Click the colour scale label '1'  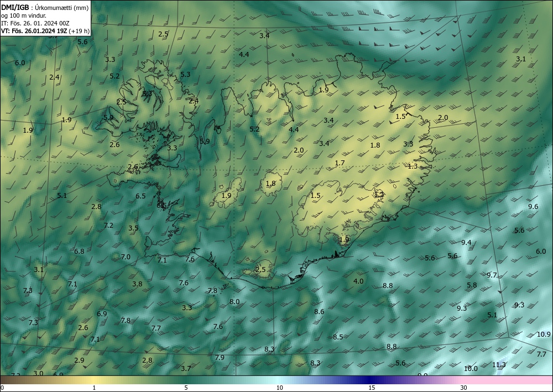coord(94,388)
